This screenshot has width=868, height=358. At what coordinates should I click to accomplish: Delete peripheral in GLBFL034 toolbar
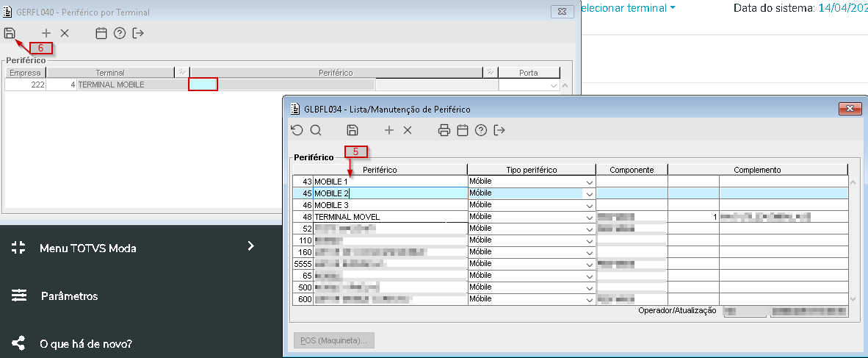click(x=408, y=130)
